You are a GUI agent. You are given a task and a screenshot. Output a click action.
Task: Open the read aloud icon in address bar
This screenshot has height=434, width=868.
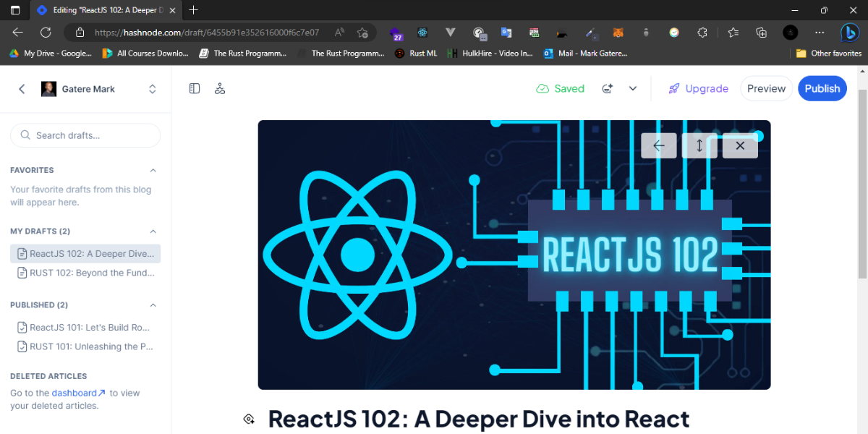[340, 33]
